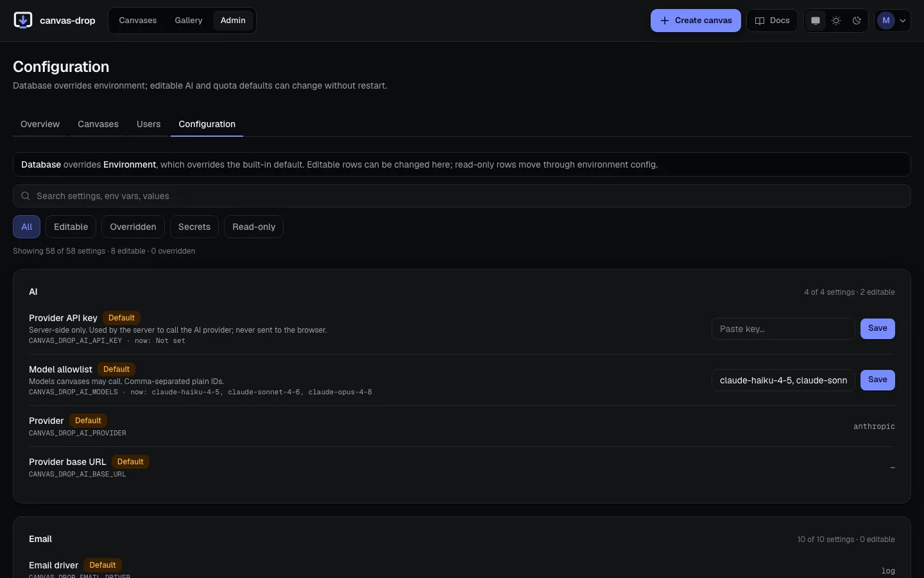Click the Default badge next to Email driver

coord(103,565)
